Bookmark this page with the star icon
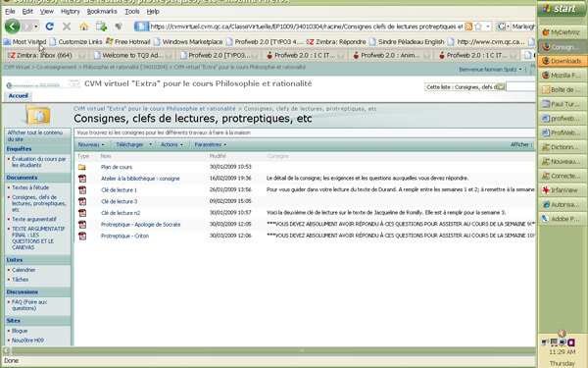 coord(478,26)
